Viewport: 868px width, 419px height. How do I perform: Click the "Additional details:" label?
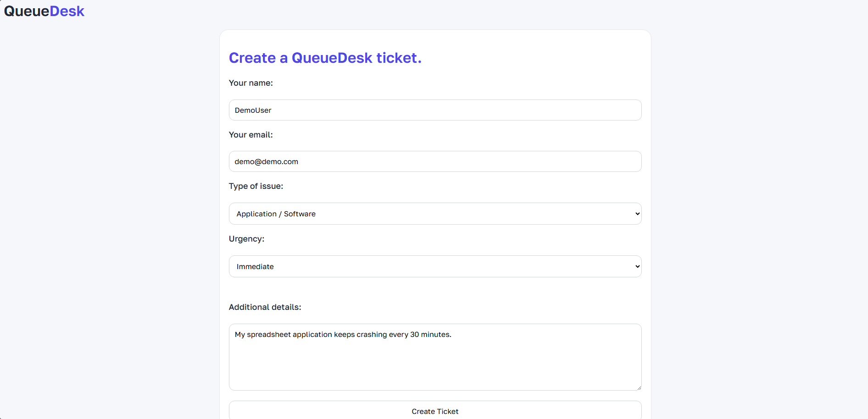265,307
